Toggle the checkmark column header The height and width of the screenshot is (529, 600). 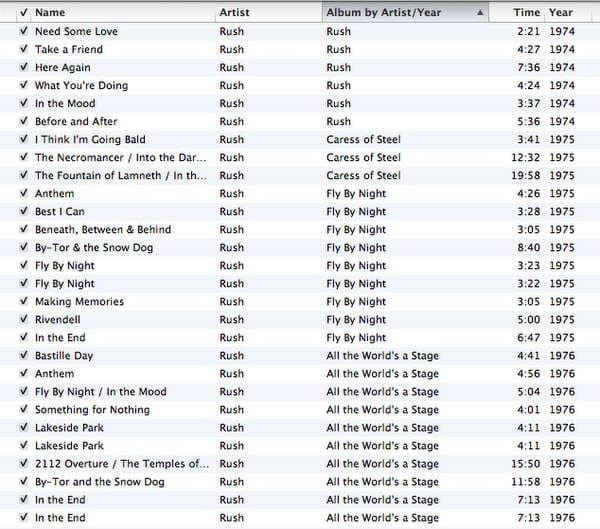tap(24, 12)
